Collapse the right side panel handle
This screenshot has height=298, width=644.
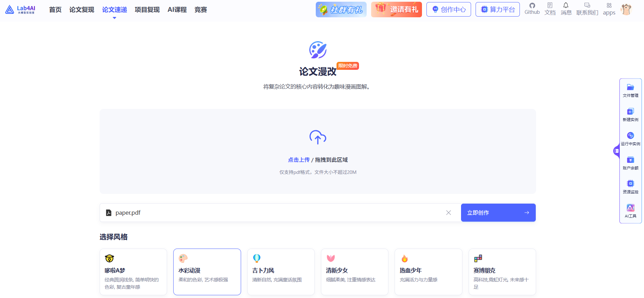coord(616,151)
